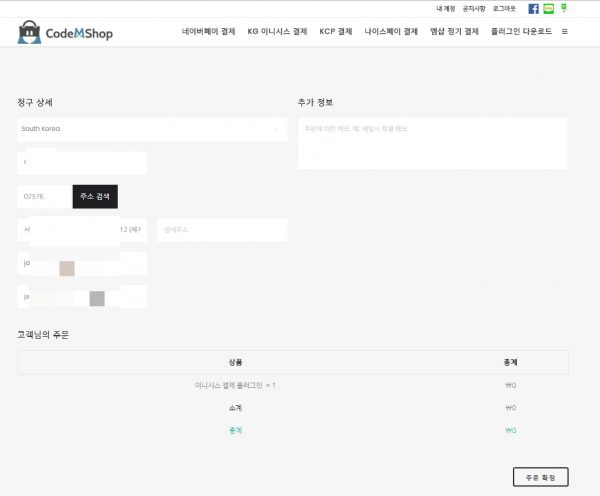This screenshot has width=600, height=496.
Task: Click the postal code field 02576
Action: click(45, 197)
